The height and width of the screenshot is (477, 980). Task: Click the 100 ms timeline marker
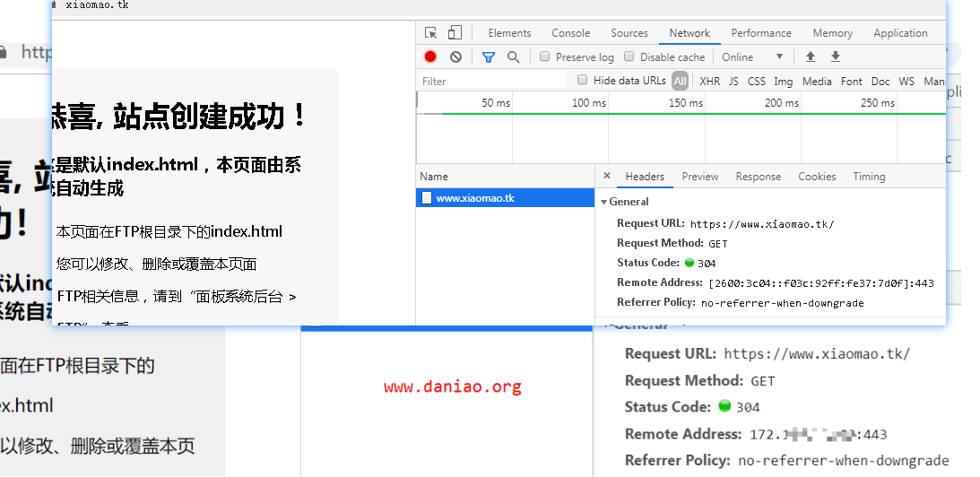click(x=589, y=102)
